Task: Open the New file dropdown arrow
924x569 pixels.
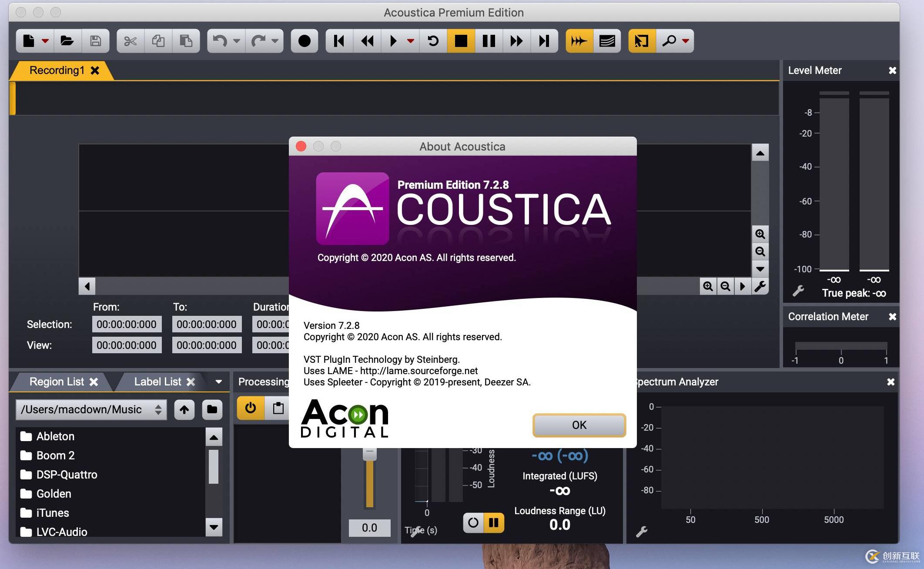Action: [45, 41]
